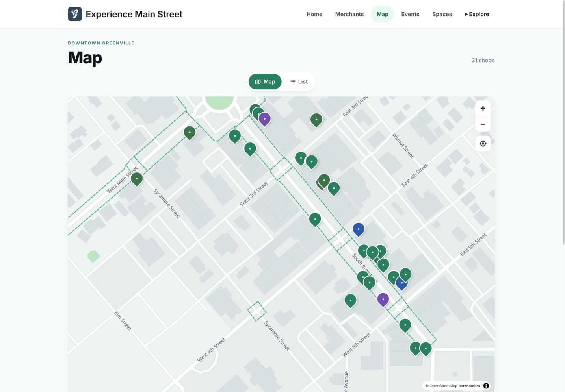
Task: Open the Events page
Action: coord(410,14)
